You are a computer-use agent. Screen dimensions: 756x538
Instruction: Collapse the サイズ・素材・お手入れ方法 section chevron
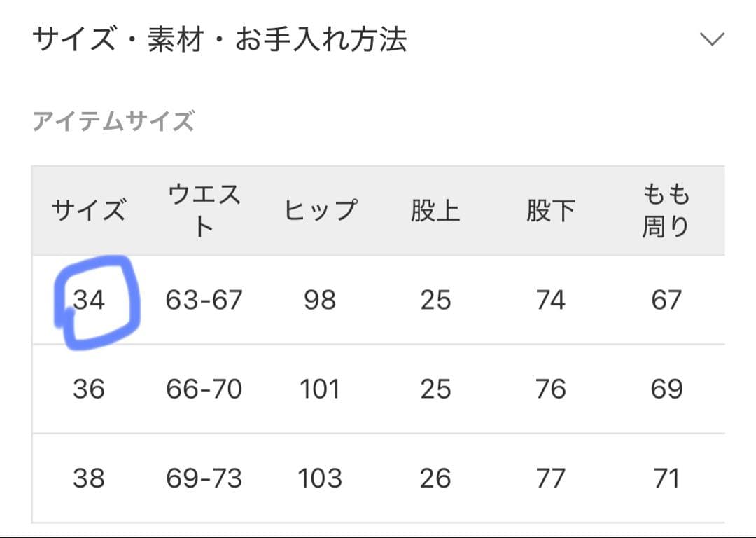(712, 39)
